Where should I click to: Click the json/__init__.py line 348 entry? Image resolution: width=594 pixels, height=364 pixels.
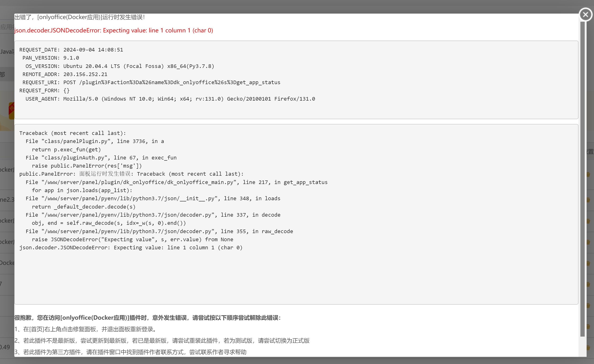click(153, 198)
